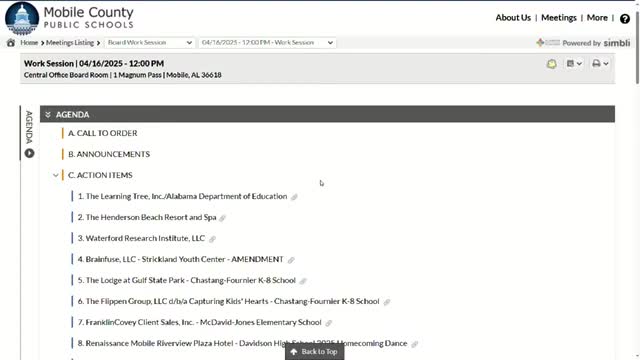Collapse the C. ACTION ITEMS section
This screenshot has width=640, height=360.
[x=56, y=175]
